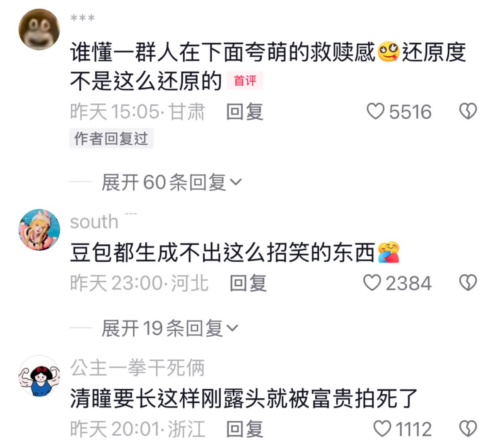Screen dimensions: 497x448
Task: Open south's profile avatar
Action: (x=39, y=229)
